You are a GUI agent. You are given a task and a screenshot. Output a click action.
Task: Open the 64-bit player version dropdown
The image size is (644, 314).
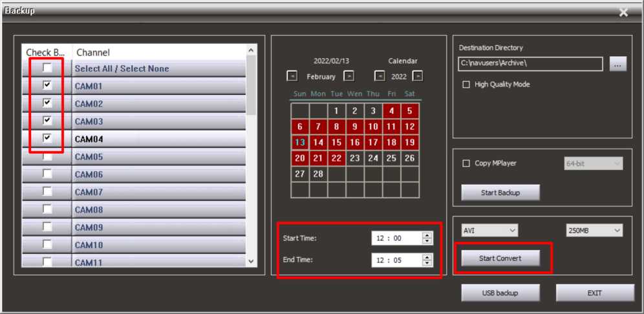(x=594, y=164)
